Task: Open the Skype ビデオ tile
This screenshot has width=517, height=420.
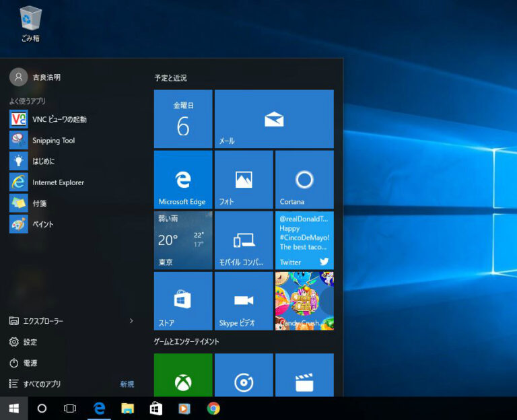Action: tap(244, 301)
